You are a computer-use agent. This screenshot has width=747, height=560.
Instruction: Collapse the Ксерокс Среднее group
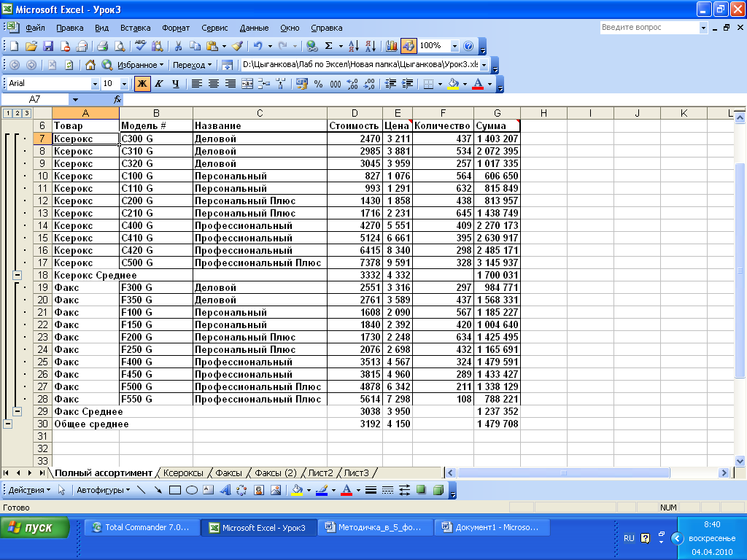click(x=18, y=275)
